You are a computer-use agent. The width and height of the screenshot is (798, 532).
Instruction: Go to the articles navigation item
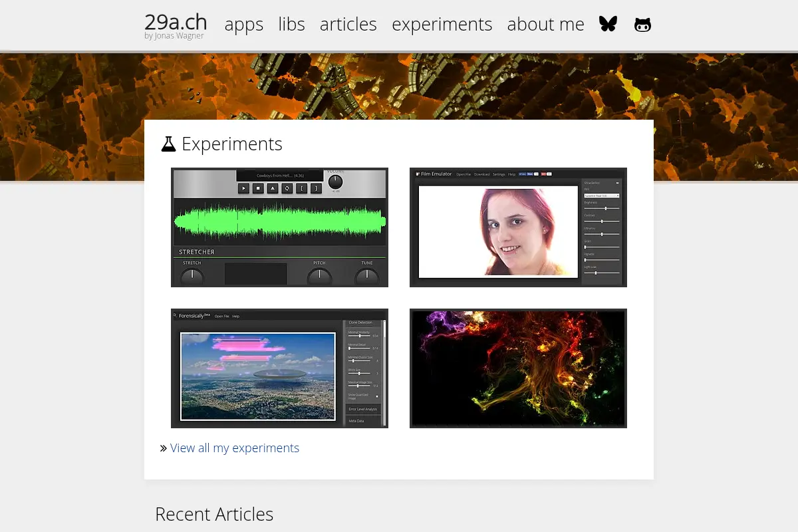(348, 25)
